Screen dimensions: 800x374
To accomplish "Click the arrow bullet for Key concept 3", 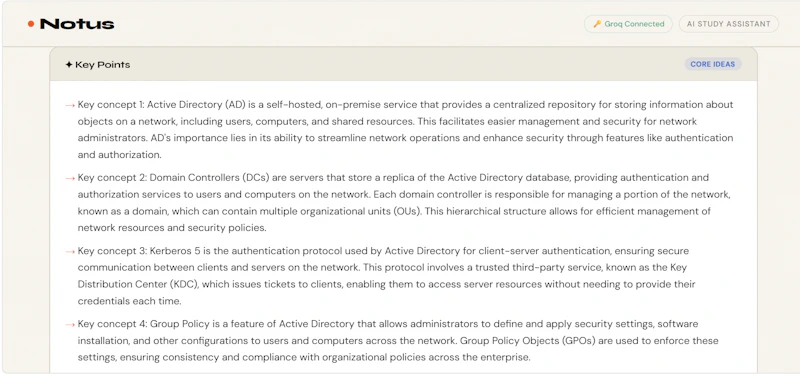I will coord(70,252).
